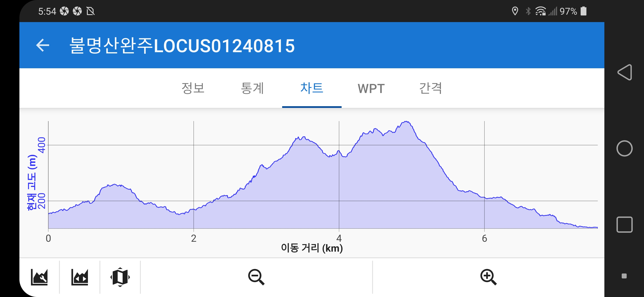This screenshot has width=644, height=297.
Task: Tap the 이동 거리 (km) axis label
Action: pyautogui.click(x=312, y=248)
